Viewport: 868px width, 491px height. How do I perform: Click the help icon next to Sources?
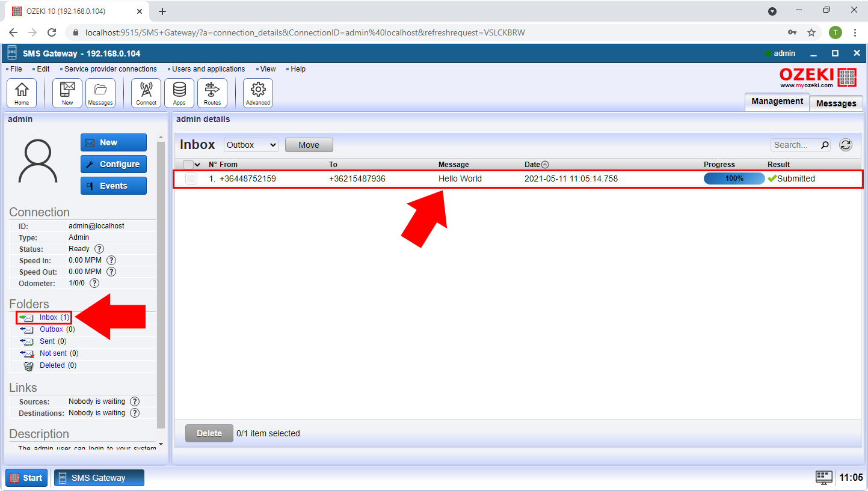point(135,401)
